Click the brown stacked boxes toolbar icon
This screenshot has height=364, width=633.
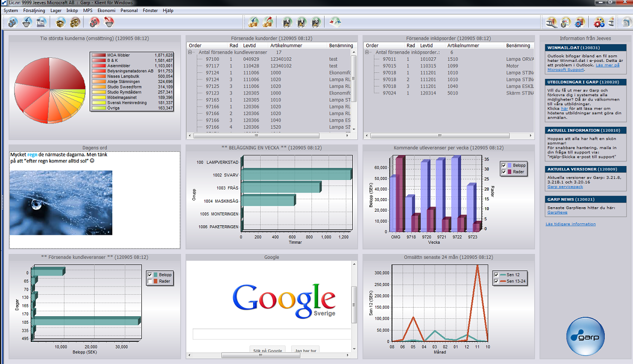click(x=75, y=22)
